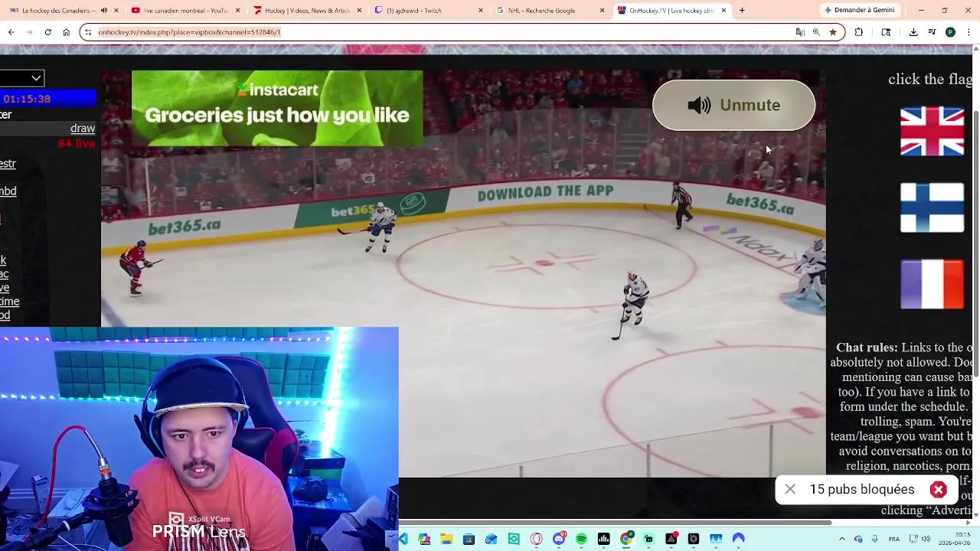This screenshot has width=980, height=551.
Task: Close the OnHockey.TV tab
Action: (724, 11)
